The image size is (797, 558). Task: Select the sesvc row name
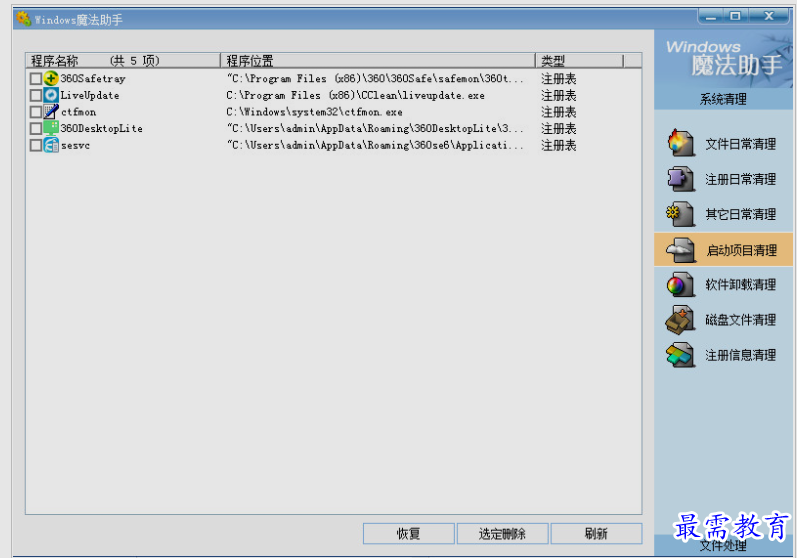(x=75, y=145)
